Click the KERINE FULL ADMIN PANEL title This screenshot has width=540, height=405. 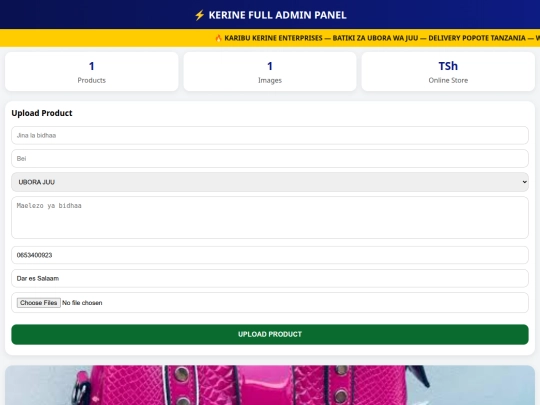(x=277, y=15)
